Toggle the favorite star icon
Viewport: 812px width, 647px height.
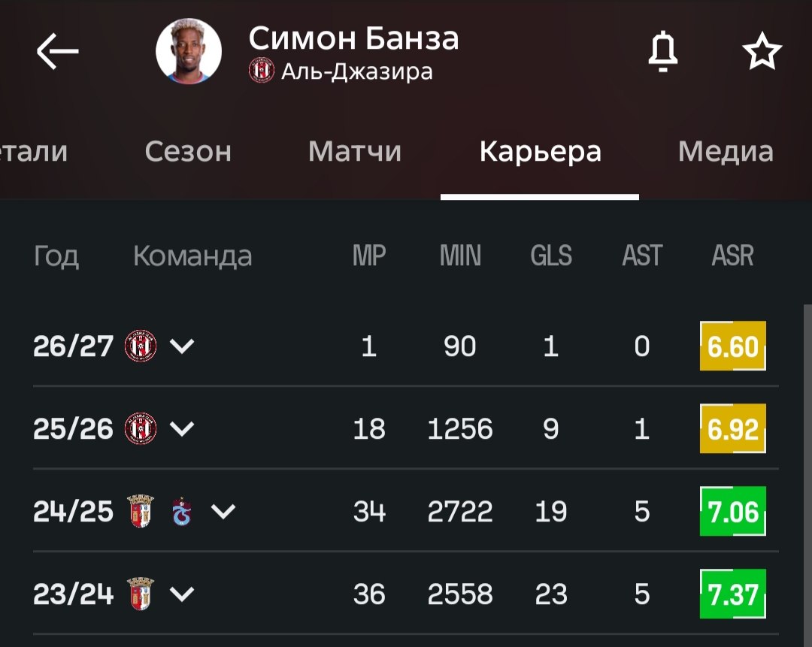click(x=762, y=51)
